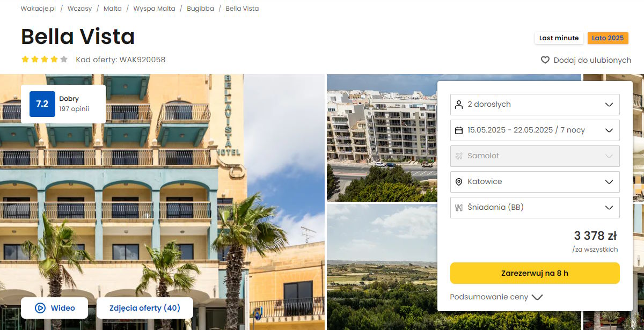Open the apartment building photo thumbnail
Screen dimensions: 644x330
382,138
